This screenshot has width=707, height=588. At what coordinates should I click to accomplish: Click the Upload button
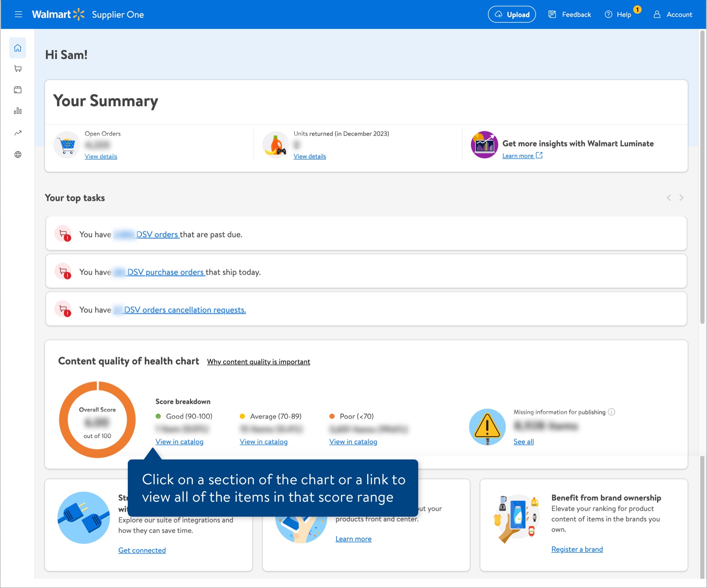[512, 14]
